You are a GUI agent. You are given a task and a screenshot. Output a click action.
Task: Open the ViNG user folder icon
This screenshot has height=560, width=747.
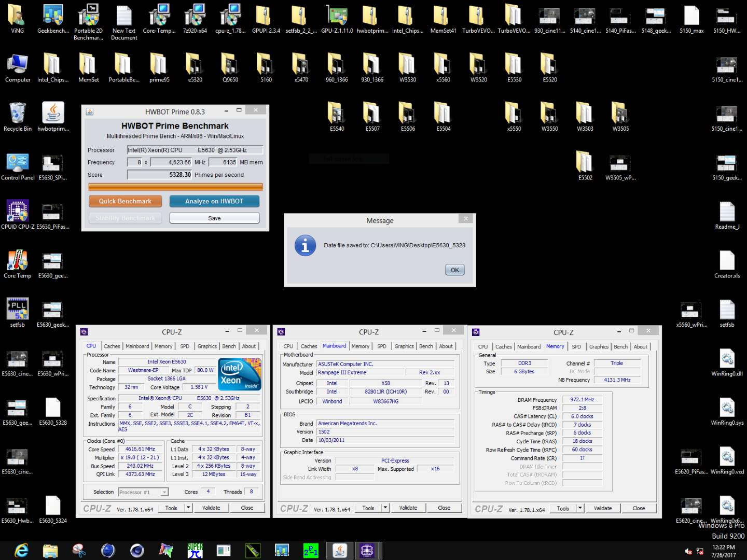click(18, 19)
